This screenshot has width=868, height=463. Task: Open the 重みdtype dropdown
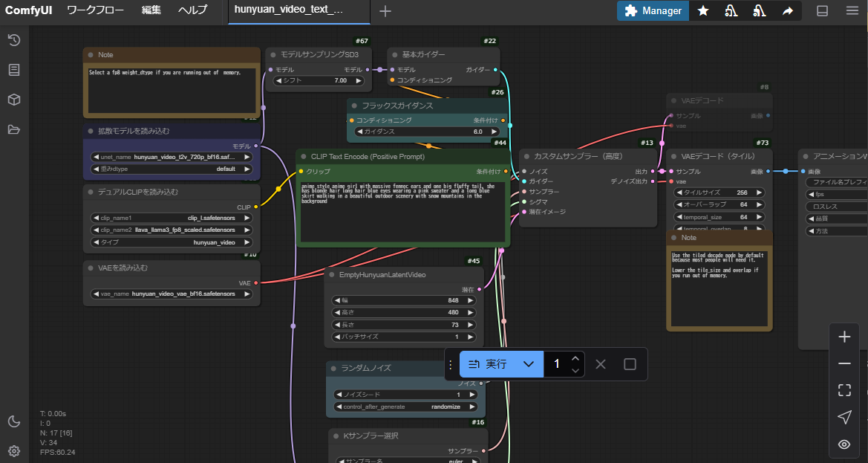(x=172, y=169)
